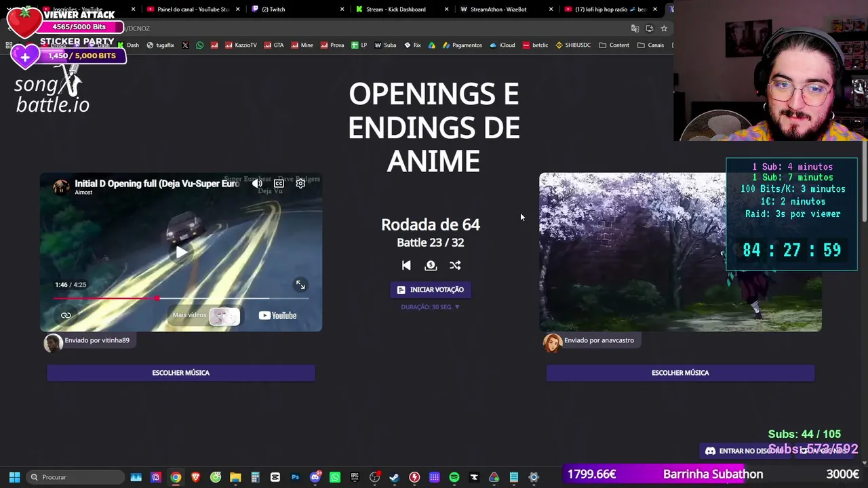Screen dimensions: 868x488
Task: Open the SHIBUSDC bookmark
Action: 573,45
